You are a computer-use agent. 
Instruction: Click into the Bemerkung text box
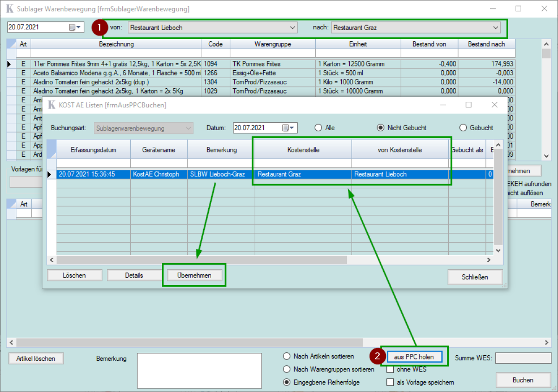199,370
